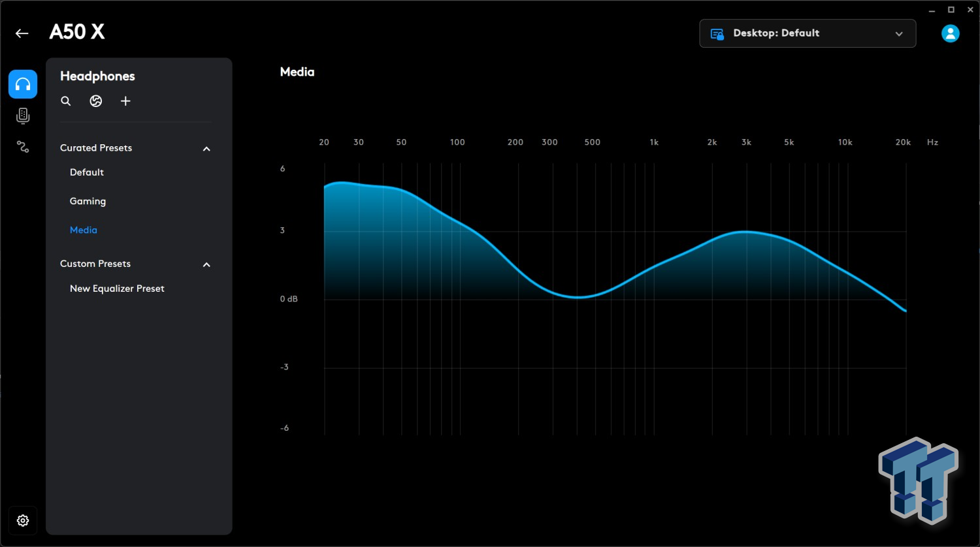Open the routing sidebar icon

pyautogui.click(x=23, y=147)
